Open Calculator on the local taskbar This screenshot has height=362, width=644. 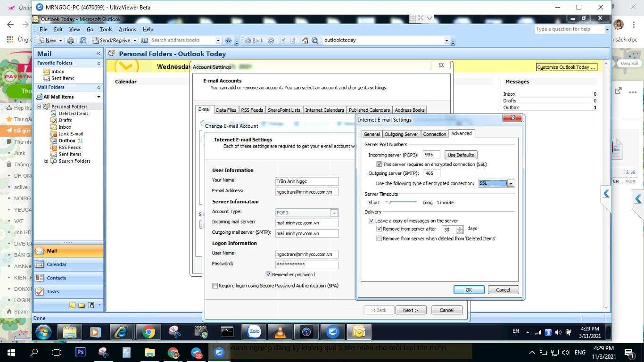click(x=126, y=352)
